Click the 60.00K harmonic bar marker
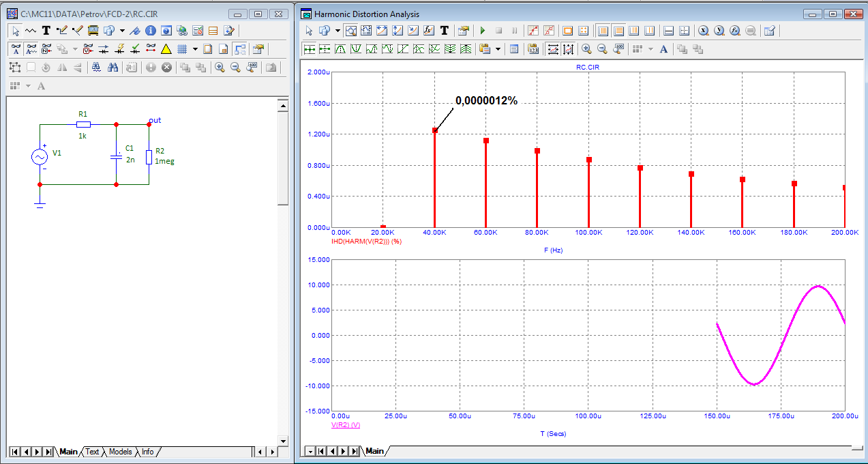This screenshot has width=868, height=464. point(486,141)
